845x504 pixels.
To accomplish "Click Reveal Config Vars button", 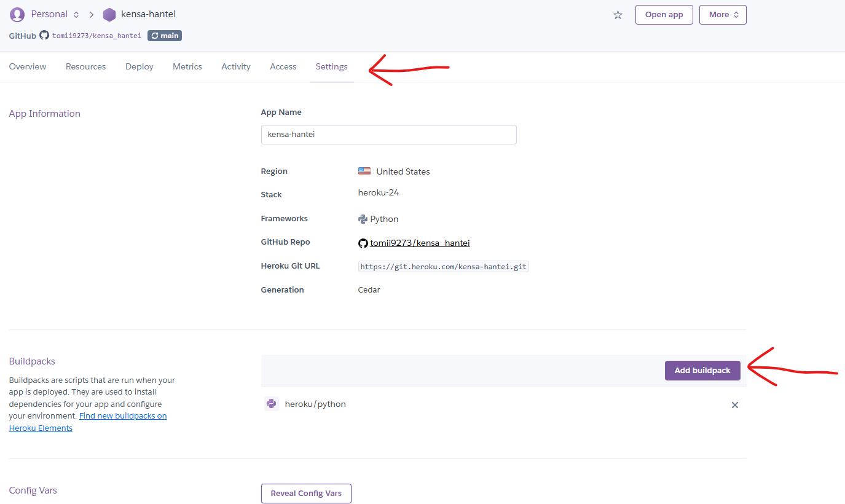I will [306, 494].
